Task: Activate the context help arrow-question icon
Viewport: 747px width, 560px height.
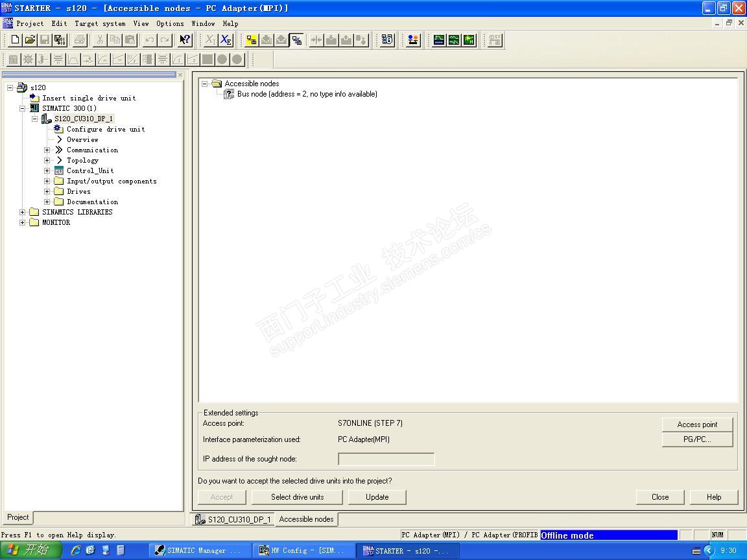Action: click(185, 40)
